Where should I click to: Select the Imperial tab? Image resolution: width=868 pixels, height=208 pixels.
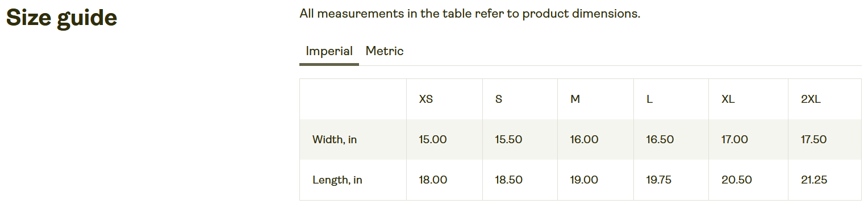pos(329,51)
